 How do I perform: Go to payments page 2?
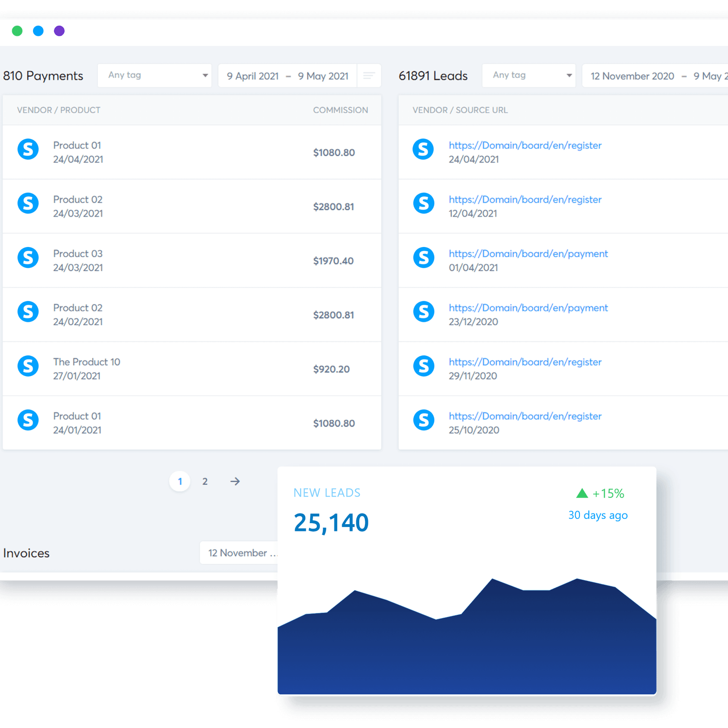click(x=205, y=481)
